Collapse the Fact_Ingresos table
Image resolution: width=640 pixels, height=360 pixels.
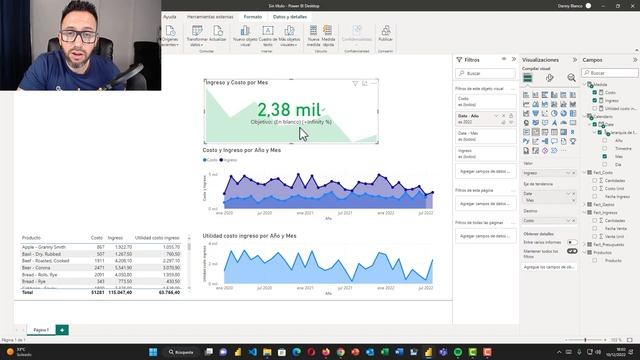click(x=584, y=213)
